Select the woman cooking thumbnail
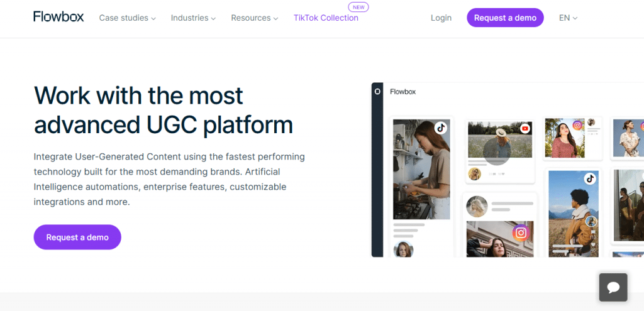 [x=421, y=170]
